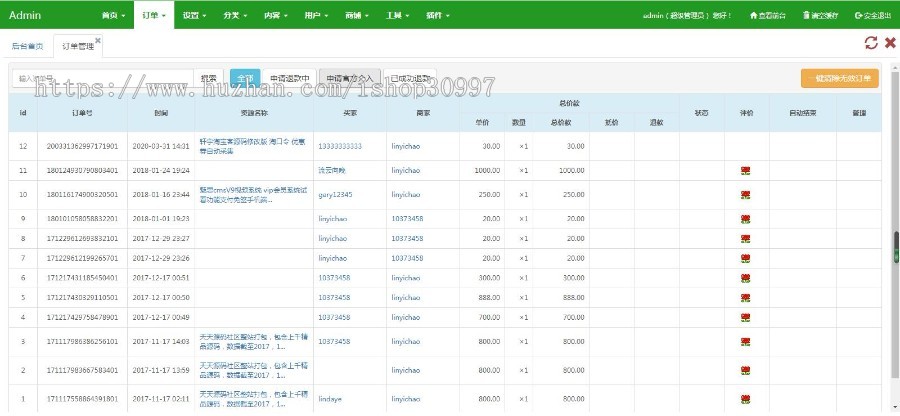Expand the 商铺 dropdown in the navbar
Screen dimensions: 900x416
tap(357, 15)
